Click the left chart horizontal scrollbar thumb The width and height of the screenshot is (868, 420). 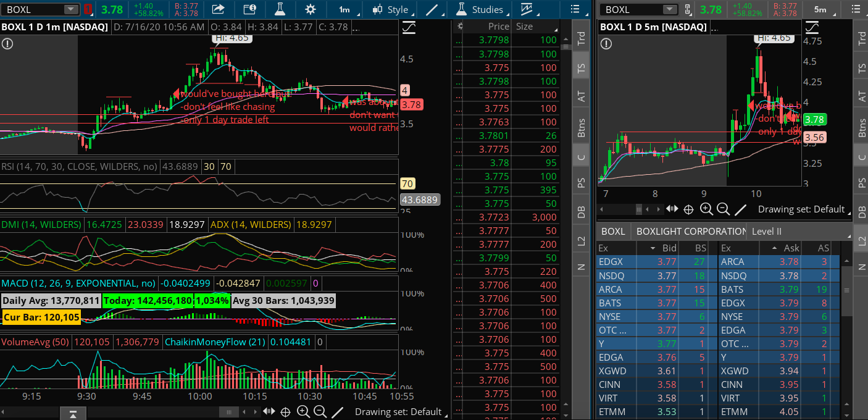pos(229,412)
